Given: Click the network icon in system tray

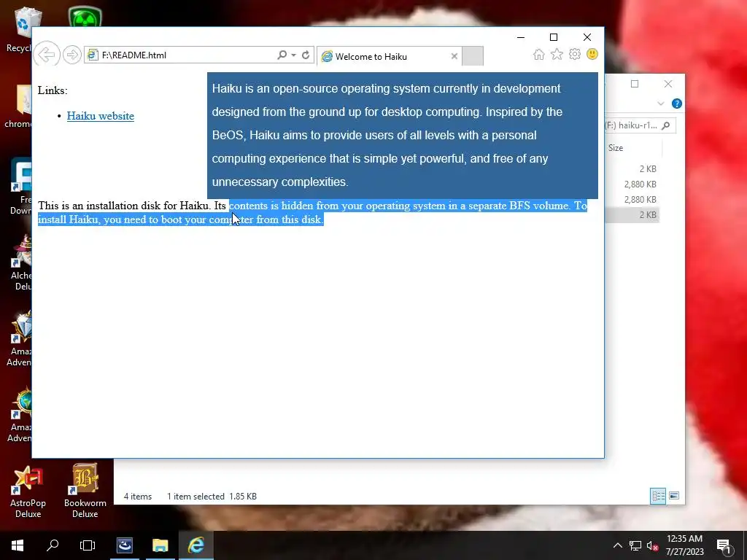Looking at the screenshot, I should pos(635,545).
